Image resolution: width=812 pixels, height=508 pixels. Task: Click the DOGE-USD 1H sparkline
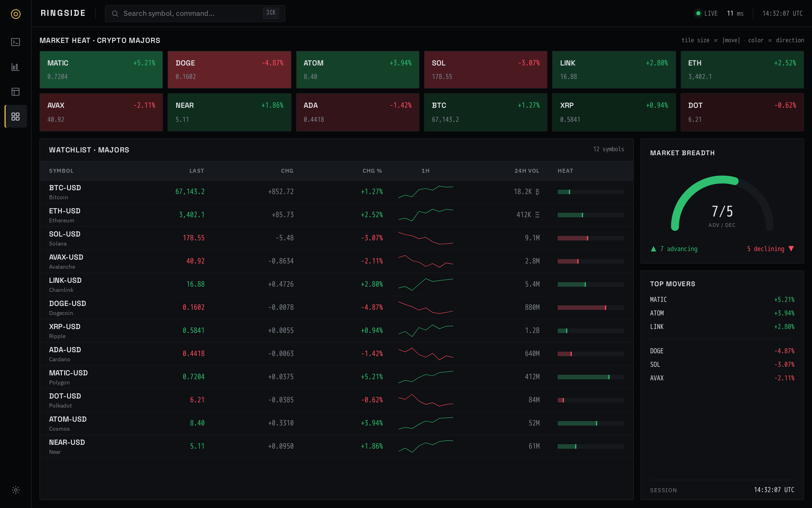coord(425,307)
